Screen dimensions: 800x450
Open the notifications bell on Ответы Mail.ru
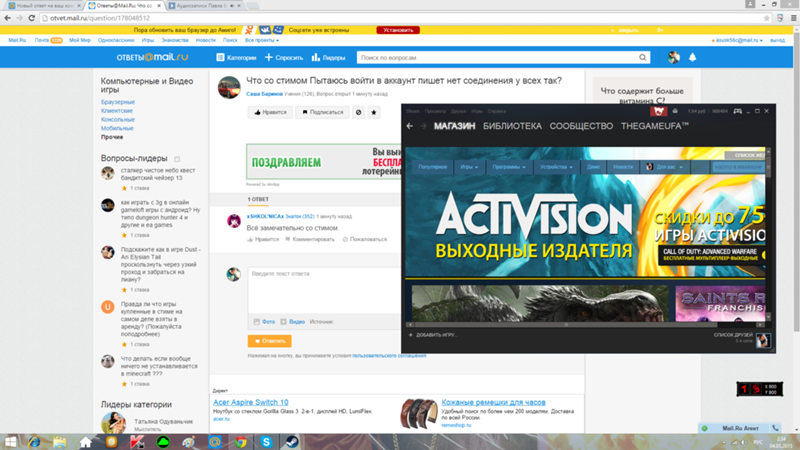pos(692,57)
